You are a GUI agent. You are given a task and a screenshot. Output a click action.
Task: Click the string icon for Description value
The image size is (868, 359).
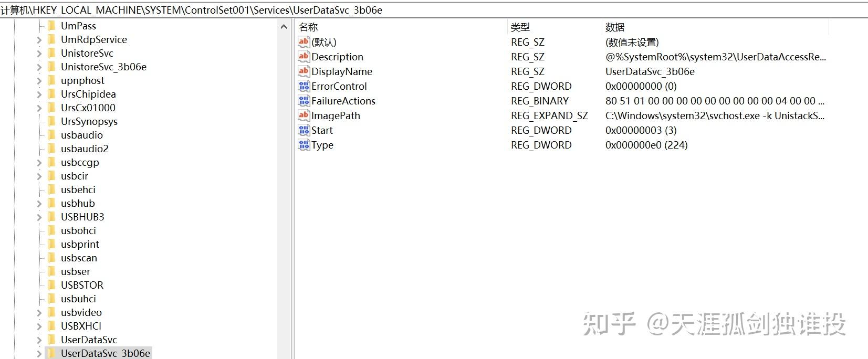(304, 57)
